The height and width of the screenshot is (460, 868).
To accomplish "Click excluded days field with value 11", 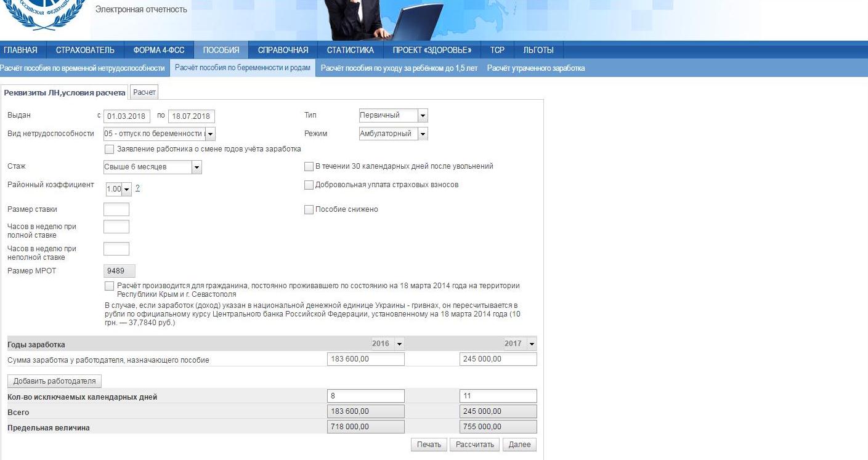I will coord(498,396).
